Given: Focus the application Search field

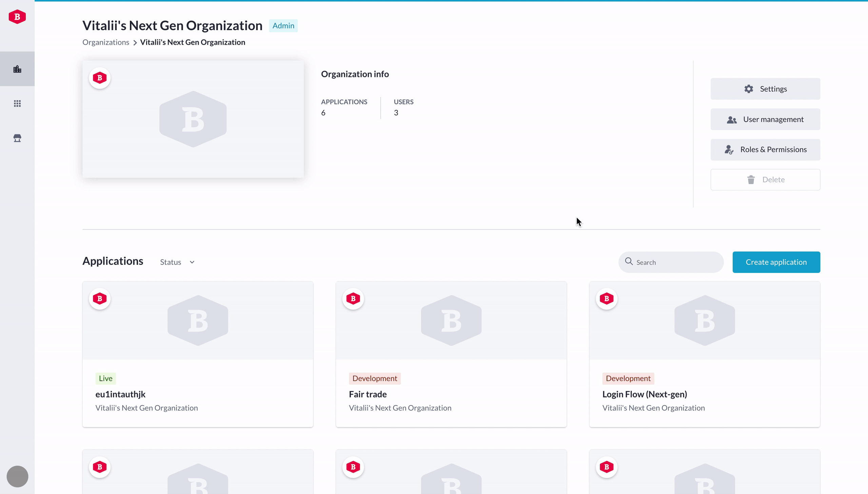Looking at the screenshot, I should (671, 262).
